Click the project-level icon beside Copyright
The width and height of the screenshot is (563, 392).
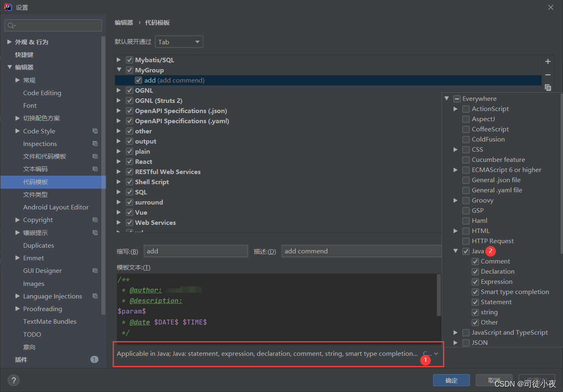[95, 220]
